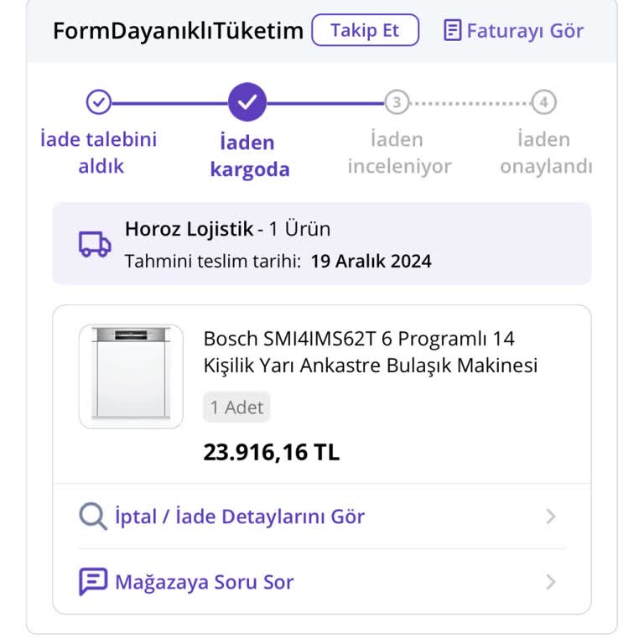Open FormDayanıklıTüketim store name

coord(179,31)
